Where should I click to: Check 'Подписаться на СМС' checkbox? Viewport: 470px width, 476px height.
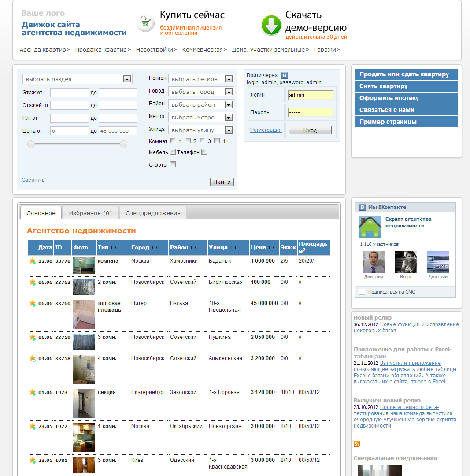(x=362, y=292)
